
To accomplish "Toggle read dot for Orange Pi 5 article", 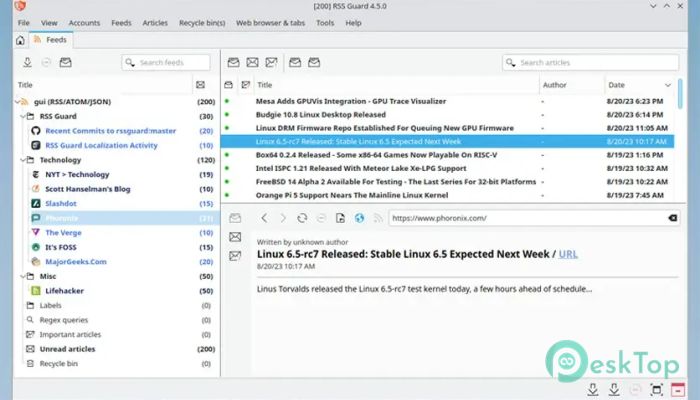I will [227, 195].
